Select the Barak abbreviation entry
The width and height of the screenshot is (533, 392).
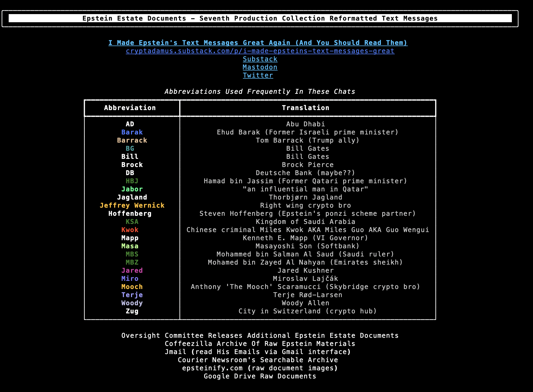132,132
